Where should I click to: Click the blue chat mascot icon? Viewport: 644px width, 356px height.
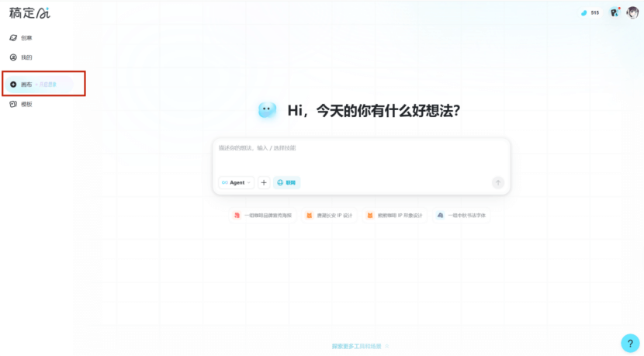(268, 110)
